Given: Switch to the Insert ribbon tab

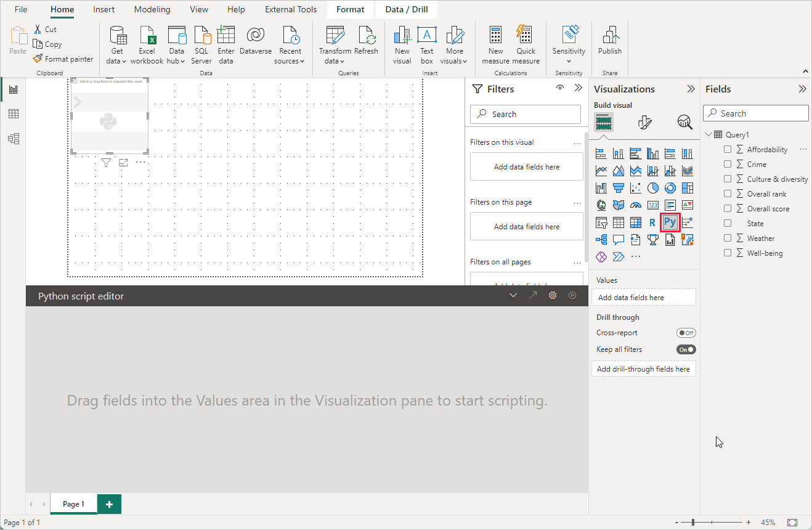Looking at the screenshot, I should click(x=104, y=9).
